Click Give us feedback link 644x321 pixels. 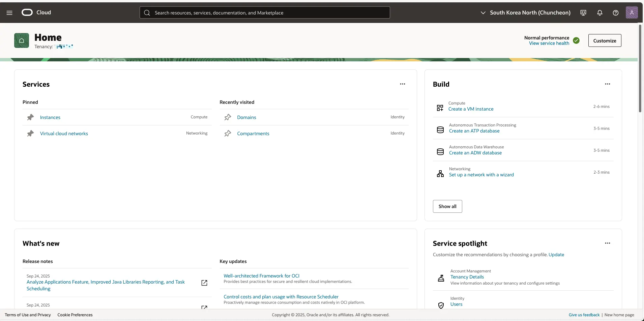click(584, 315)
